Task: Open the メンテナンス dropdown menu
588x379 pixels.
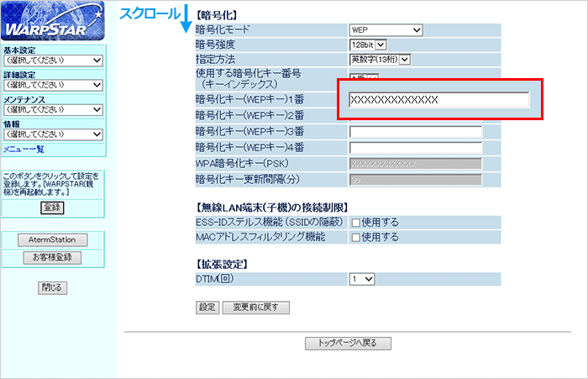Action: click(53, 110)
